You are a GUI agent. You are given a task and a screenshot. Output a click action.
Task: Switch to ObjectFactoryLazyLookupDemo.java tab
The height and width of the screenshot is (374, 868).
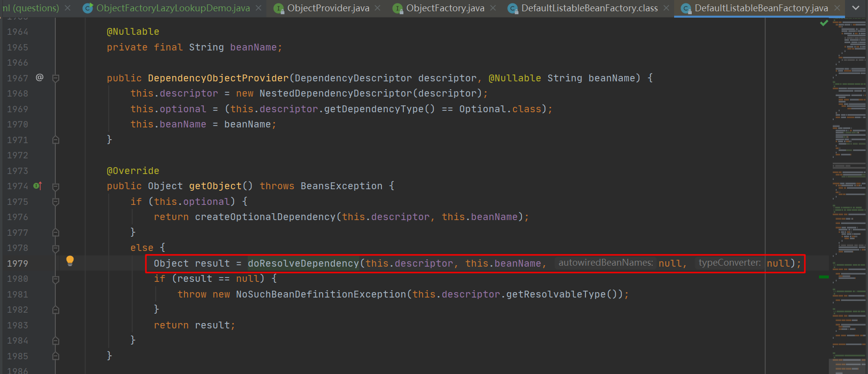tap(173, 8)
